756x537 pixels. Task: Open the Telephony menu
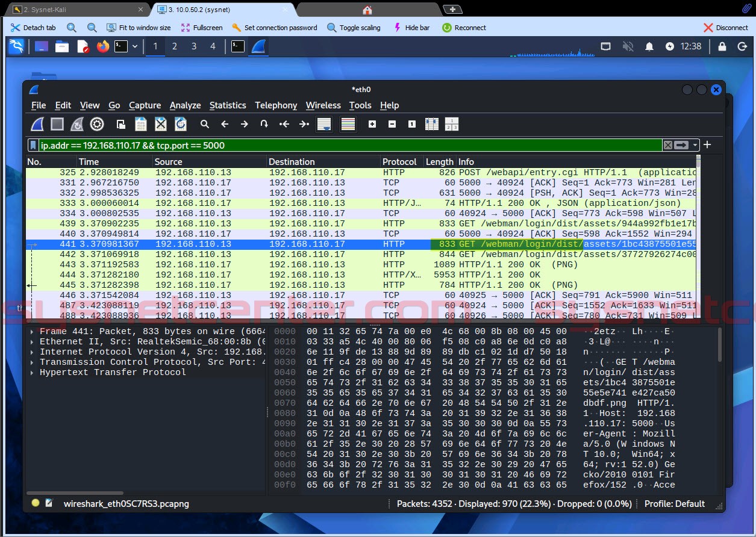(276, 105)
